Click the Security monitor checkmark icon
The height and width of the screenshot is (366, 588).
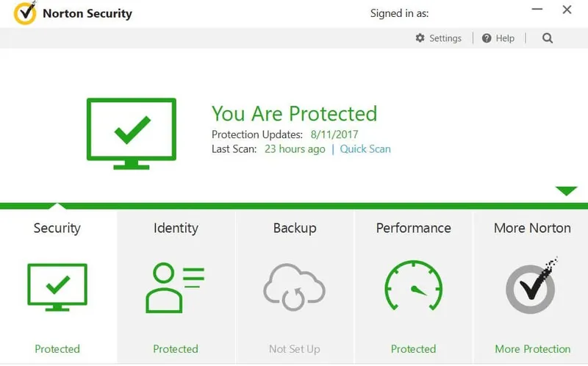57,287
